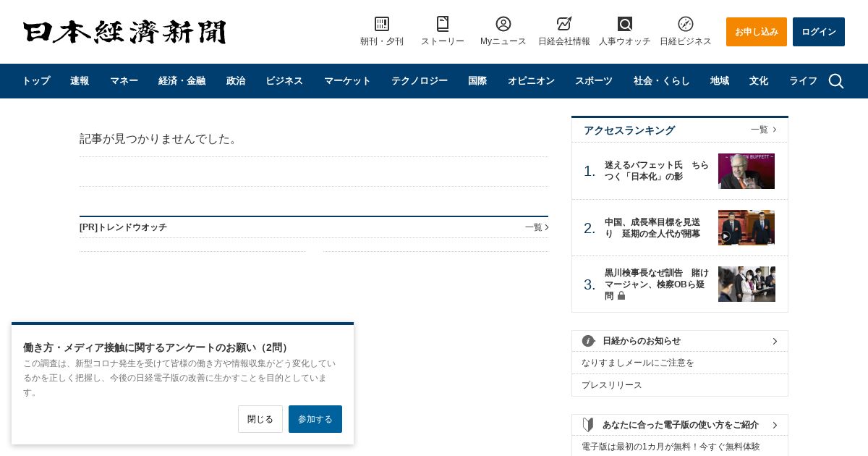This screenshot has width=868, height=456.
Task: Open the 国際 section
Action: pos(477,81)
